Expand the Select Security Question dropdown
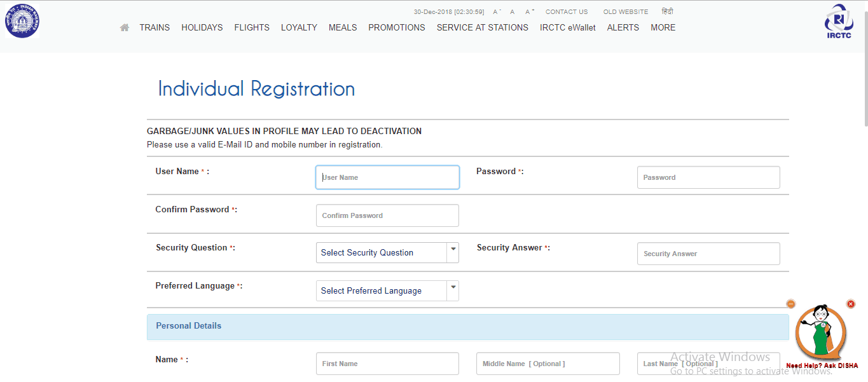Viewport: 868px width, 382px height. [387, 252]
